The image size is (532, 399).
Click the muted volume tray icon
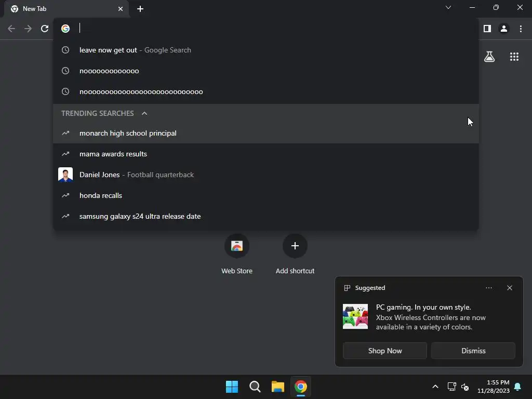tap(465, 387)
